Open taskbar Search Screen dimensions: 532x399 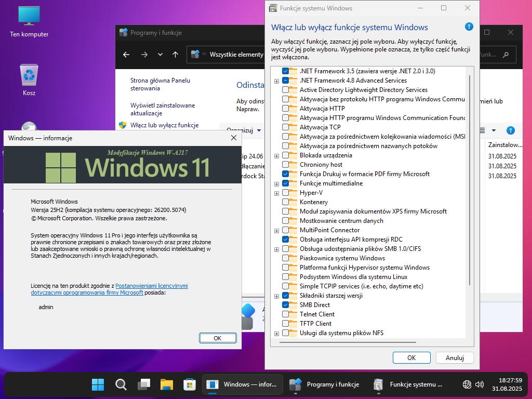point(121,384)
